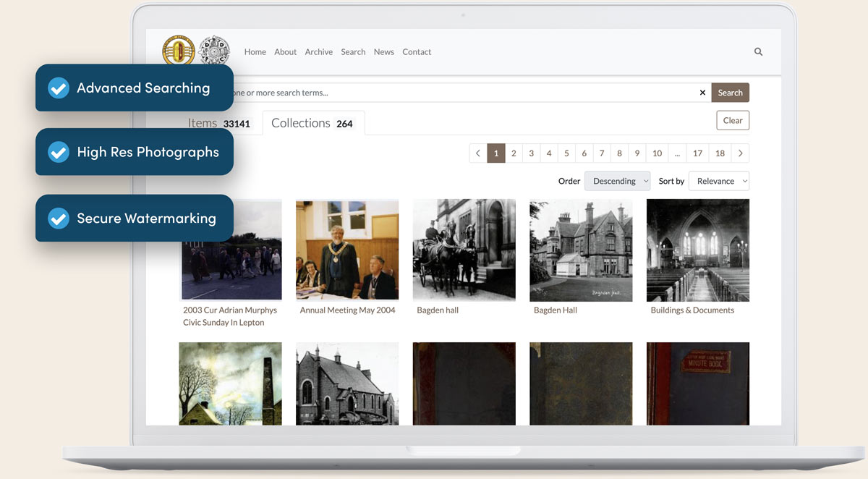Open the Sort by Relevance dropdown

click(718, 181)
